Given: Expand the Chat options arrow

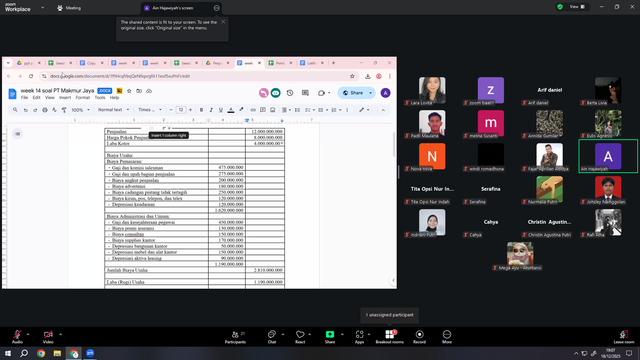Looking at the screenshot, I should tap(283, 334).
